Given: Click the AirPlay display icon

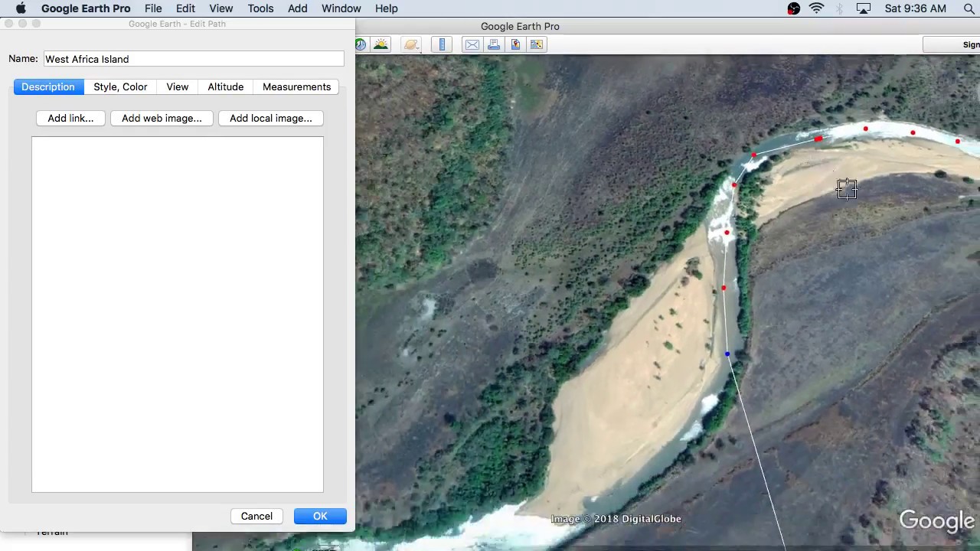Looking at the screenshot, I should [864, 8].
